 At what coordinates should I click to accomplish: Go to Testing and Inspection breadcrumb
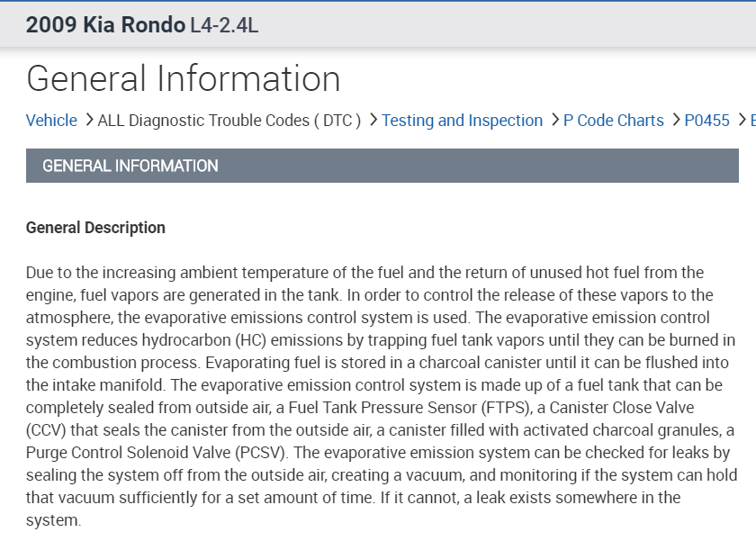point(462,121)
